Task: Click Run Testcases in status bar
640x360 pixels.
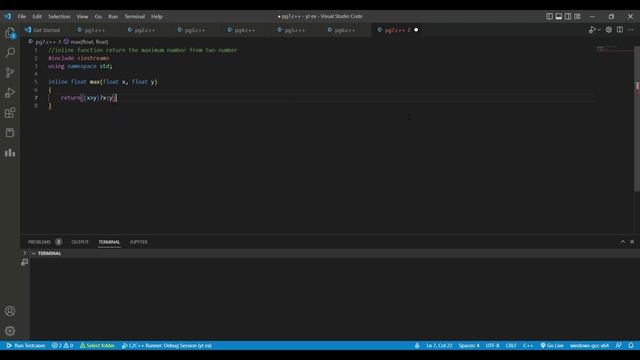Action: pos(26,346)
